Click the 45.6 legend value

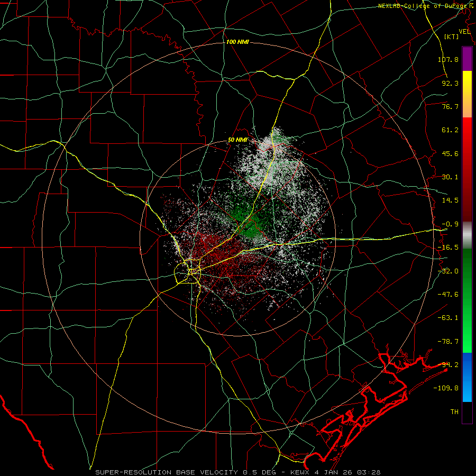(x=450, y=153)
